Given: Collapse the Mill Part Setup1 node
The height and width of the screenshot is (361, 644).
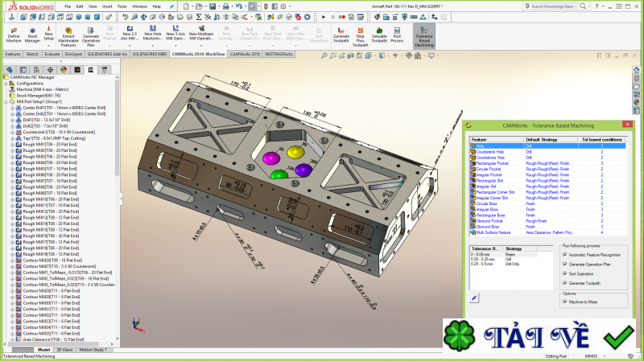Looking at the screenshot, I should (x=5, y=102).
